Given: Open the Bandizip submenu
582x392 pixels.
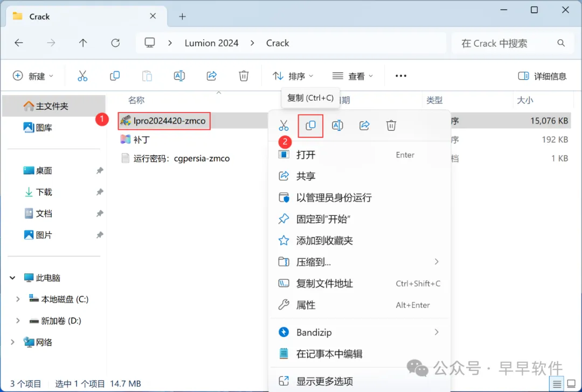Looking at the screenshot, I should pyautogui.click(x=359, y=332).
